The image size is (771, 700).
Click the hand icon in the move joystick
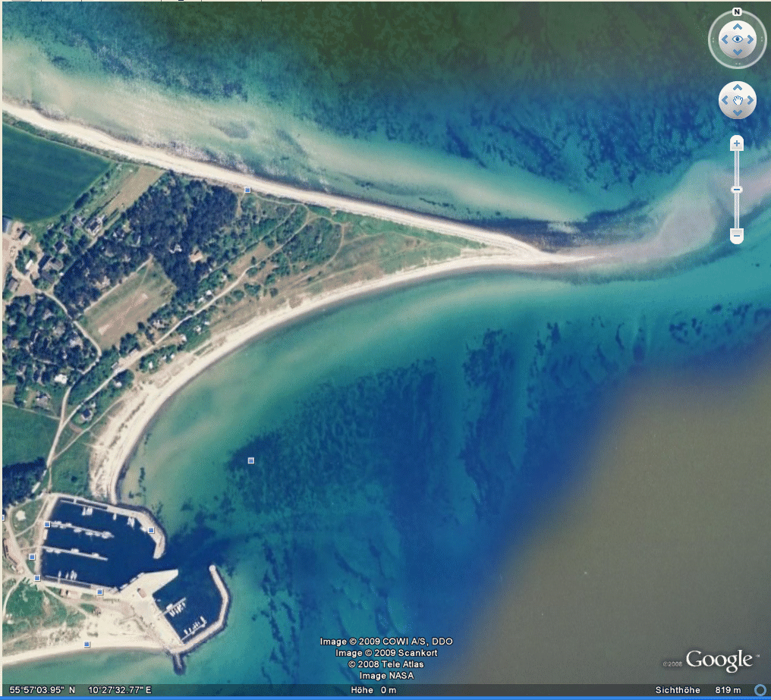(737, 100)
